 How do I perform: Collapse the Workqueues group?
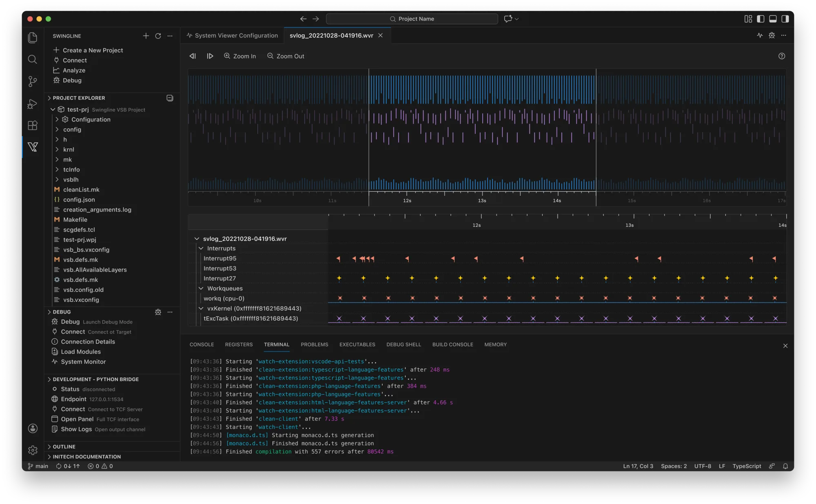tap(201, 288)
